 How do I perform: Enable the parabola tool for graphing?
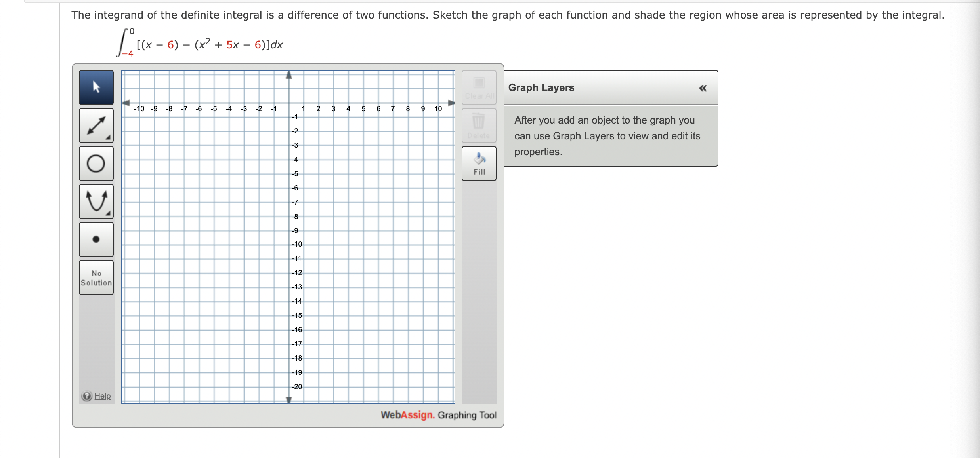96,201
